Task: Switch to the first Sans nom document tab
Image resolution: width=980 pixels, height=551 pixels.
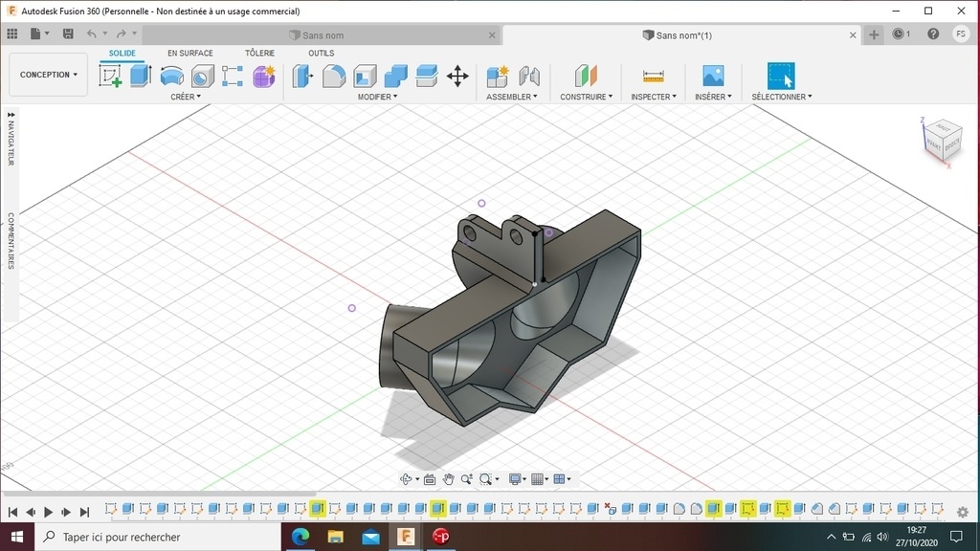Action: coord(323,35)
